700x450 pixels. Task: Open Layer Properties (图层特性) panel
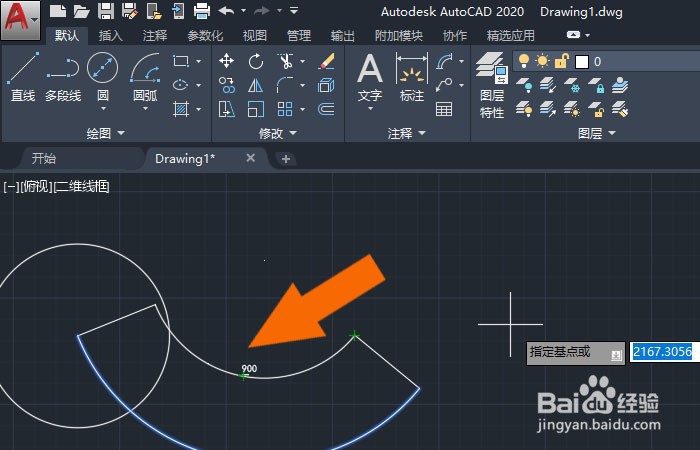coord(492,85)
